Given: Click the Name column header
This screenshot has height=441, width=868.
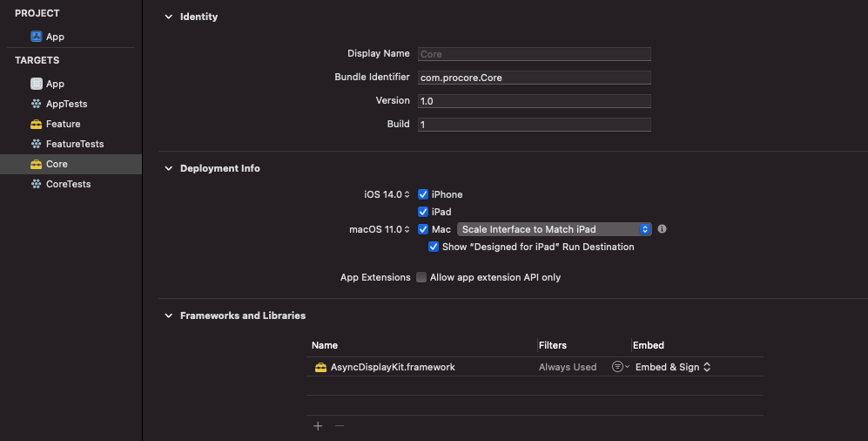Looking at the screenshot, I should tap(325, 345).
